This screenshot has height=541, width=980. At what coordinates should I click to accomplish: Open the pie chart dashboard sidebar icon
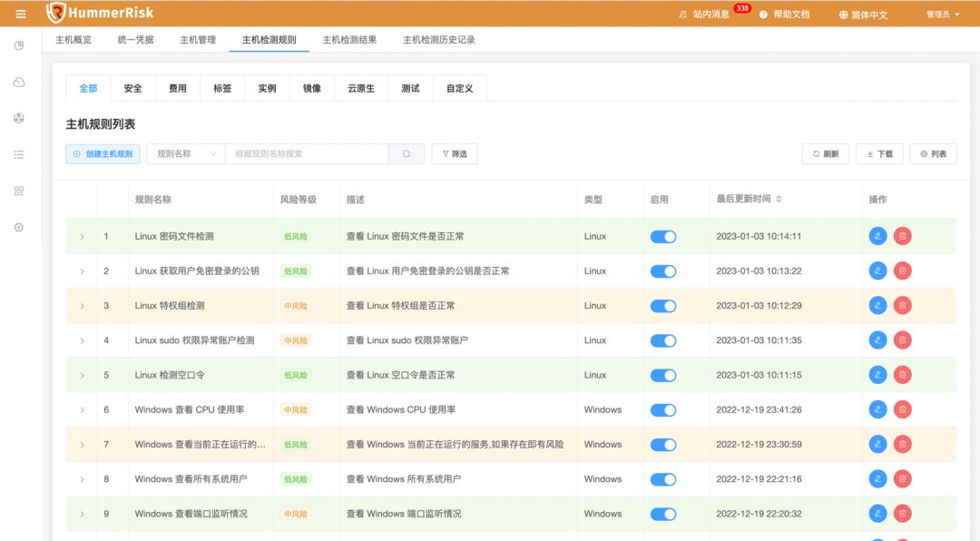pyautogui.click(x=19, y=45)
